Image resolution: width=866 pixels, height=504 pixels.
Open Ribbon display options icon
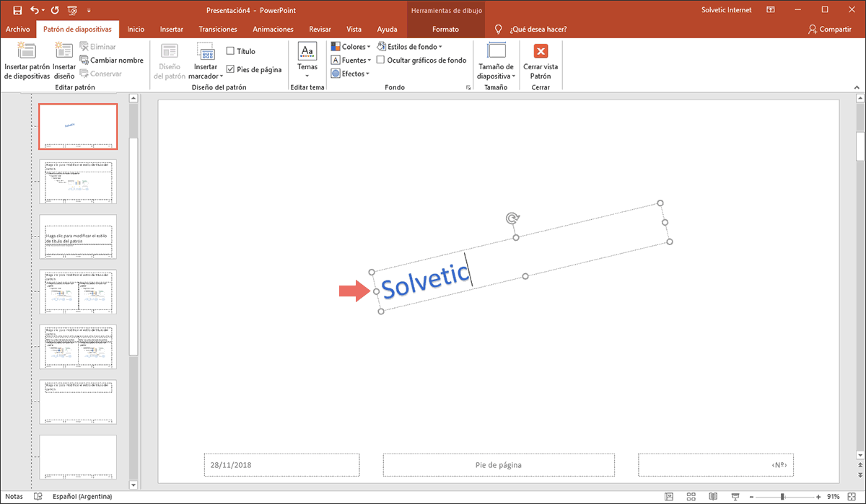(771, 10)
